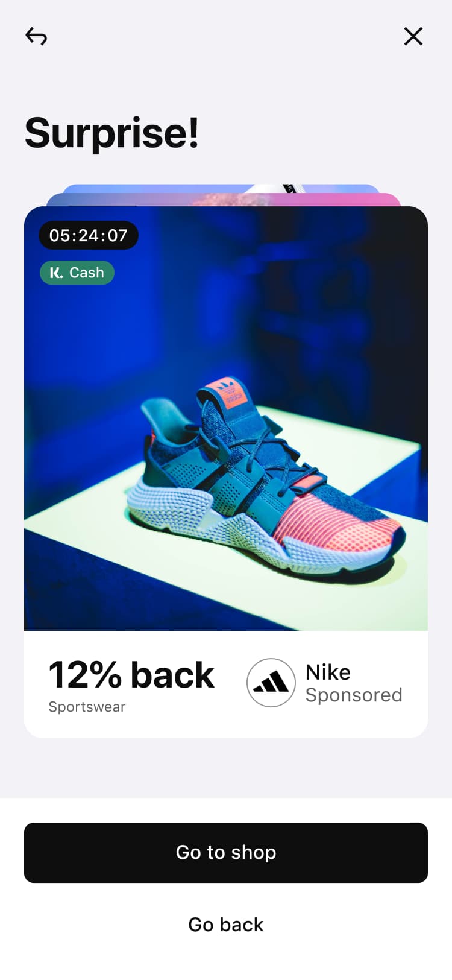452x980 pixels.
Task: Select the 05:24:07 countdown timer badge
Action: [89, 235]
